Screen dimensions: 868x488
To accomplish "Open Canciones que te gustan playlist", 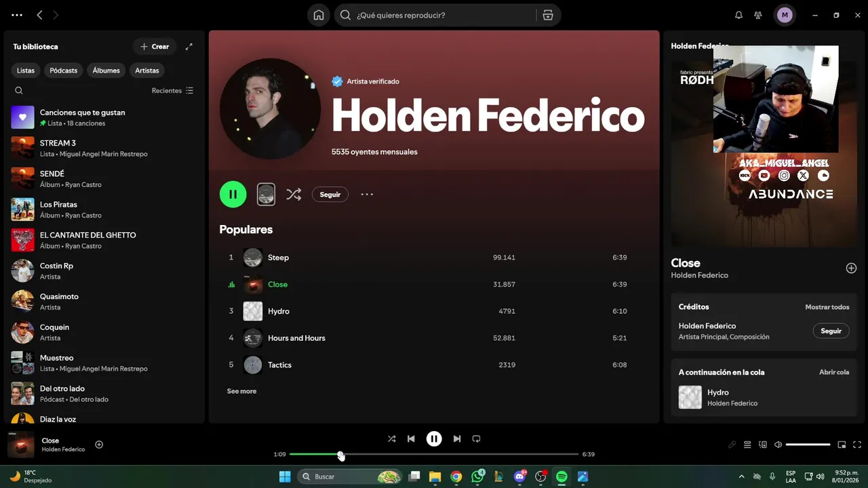I will click(105, 117).
